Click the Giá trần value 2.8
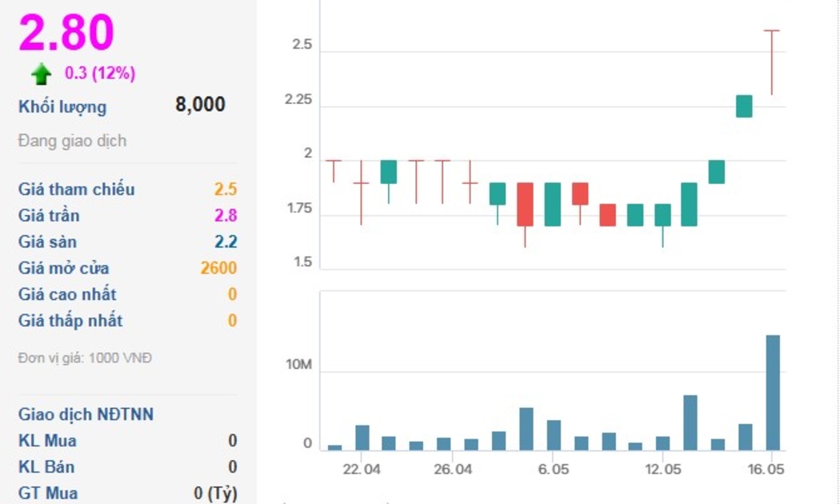840x504 pixels. 226,215
